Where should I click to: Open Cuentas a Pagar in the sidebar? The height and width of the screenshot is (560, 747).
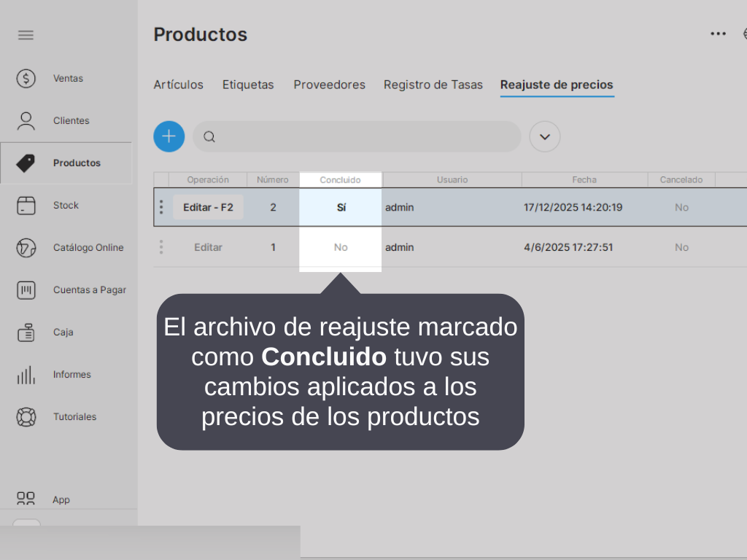pyautogui.click(x=90, y=290)
